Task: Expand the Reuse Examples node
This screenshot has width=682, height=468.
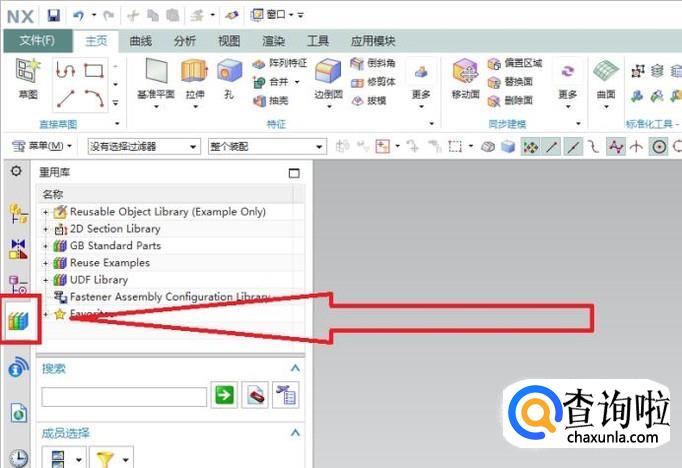Action: pos(45,263)
